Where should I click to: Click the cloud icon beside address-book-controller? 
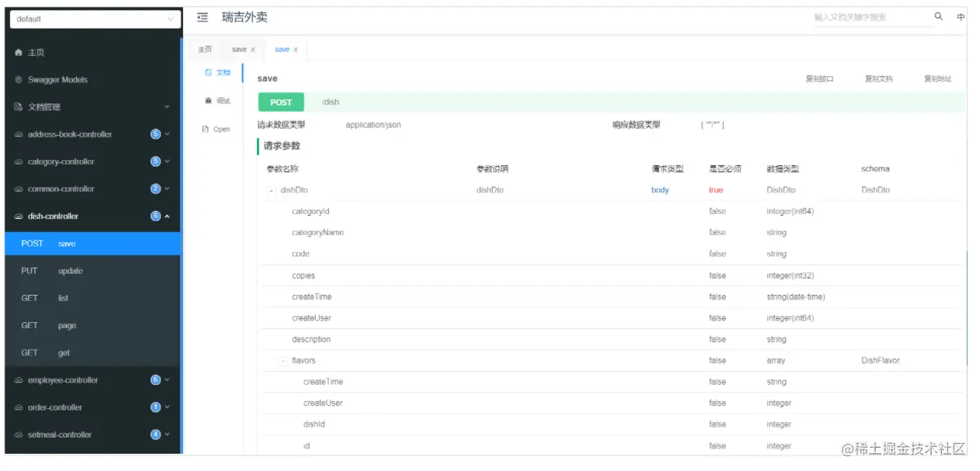coord(19,134)
